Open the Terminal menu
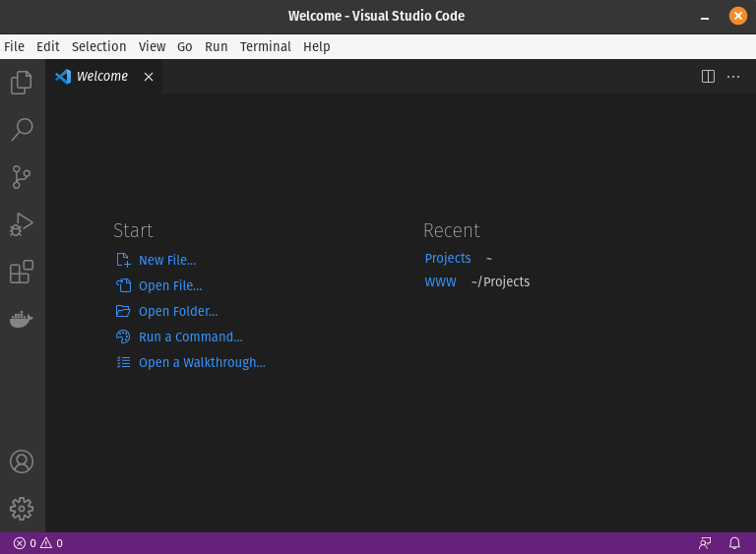Screen dimensions: 756x554 (x=266, y=47)
